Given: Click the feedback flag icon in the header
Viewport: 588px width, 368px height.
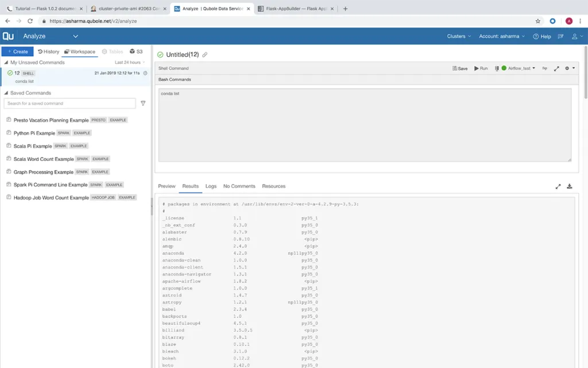Looking at the screenshot, I should [560, 36].
